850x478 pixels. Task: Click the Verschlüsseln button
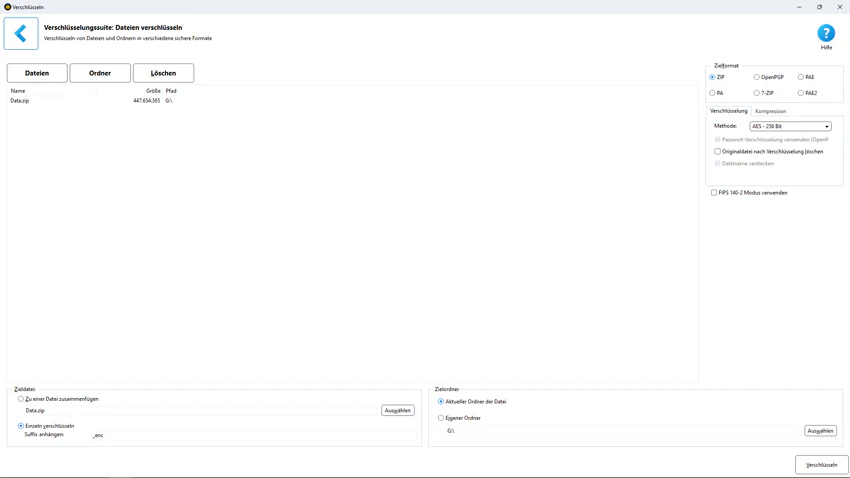(821, 465)
